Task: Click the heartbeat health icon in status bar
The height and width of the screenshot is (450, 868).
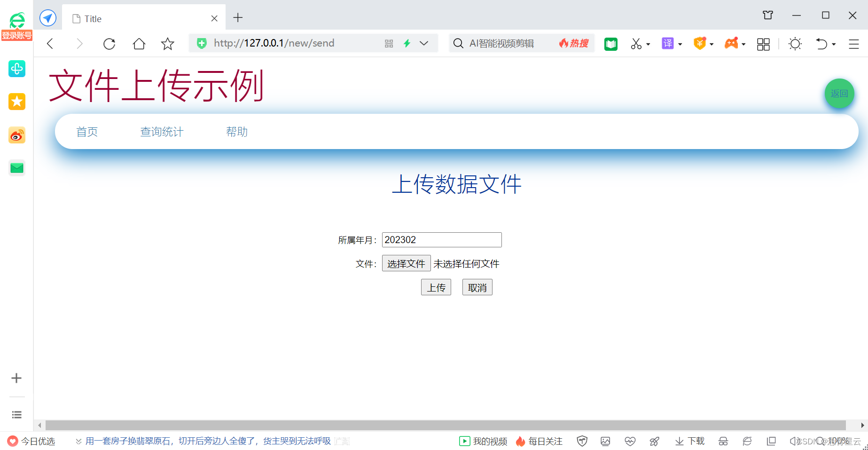Action: [x=630, y=441]
